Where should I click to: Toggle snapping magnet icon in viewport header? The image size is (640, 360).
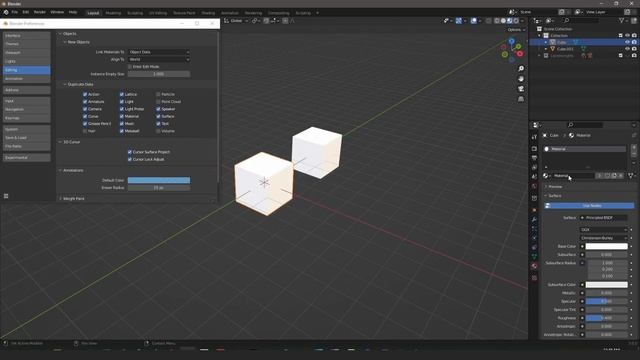(x=266, y=21)
